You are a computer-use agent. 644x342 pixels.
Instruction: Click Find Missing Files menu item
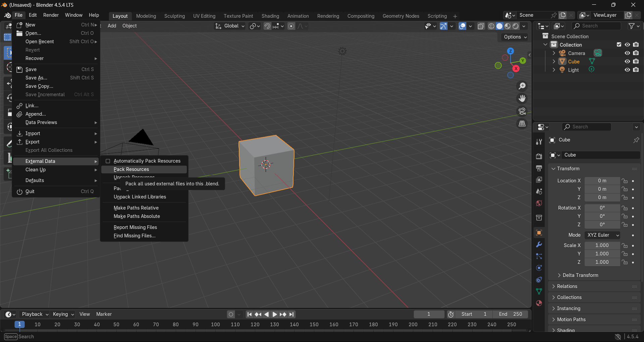click(x=144, y=236)
